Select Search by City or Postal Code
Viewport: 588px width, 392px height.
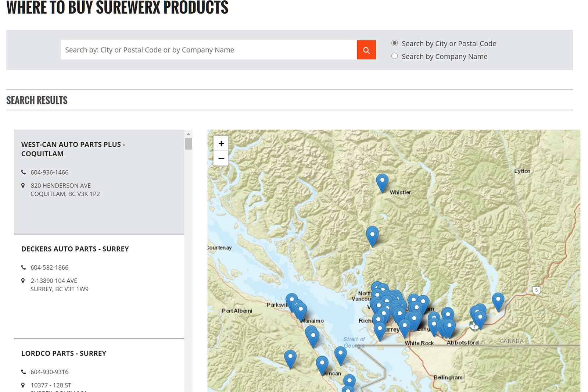pyautogui.click(x=394, y=43)
